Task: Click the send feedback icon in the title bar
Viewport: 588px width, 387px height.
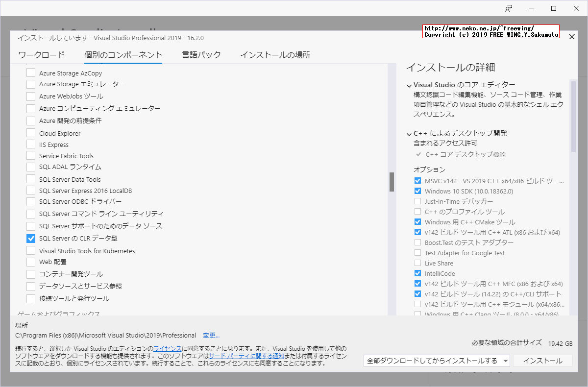Action: (509, 8)
